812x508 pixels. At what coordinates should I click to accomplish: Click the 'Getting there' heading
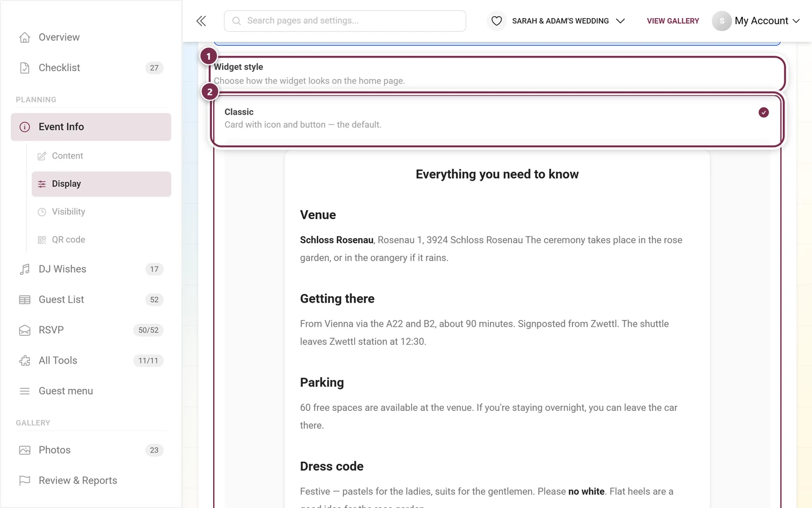tap(337, 299)
